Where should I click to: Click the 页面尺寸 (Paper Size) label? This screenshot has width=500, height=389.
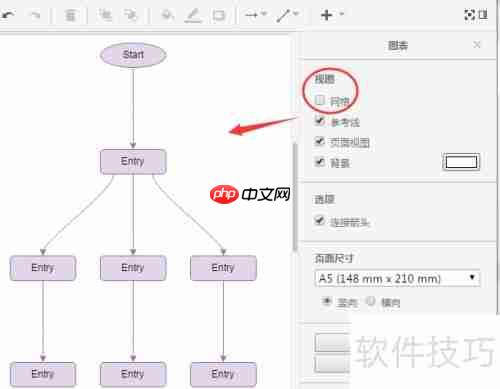(x=334, y=258)
